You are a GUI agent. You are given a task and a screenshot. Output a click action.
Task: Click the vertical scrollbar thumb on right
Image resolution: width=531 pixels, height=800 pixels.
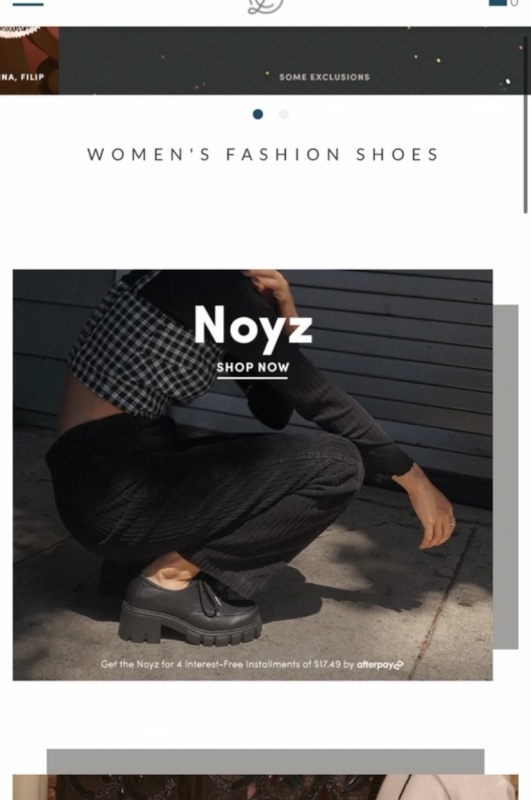coord(525,120)
